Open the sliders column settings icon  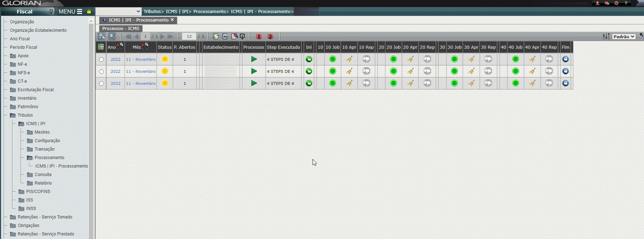(606, 36)
